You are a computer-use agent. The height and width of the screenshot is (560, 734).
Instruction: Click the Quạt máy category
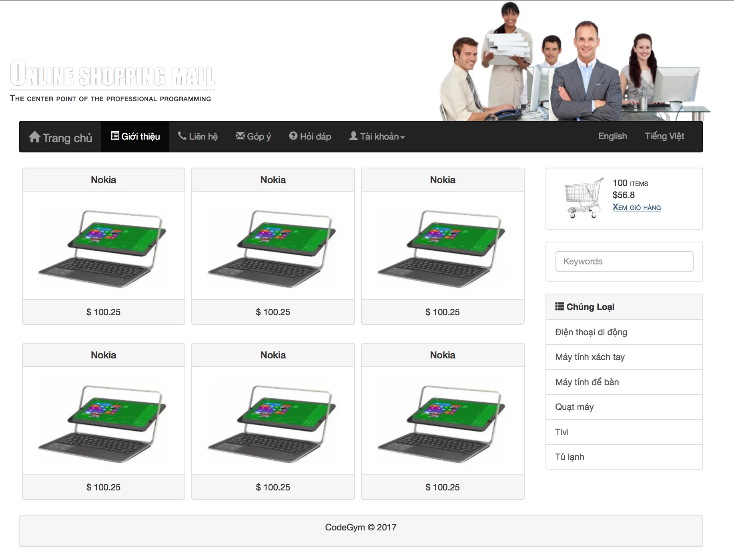pos(574,407)
